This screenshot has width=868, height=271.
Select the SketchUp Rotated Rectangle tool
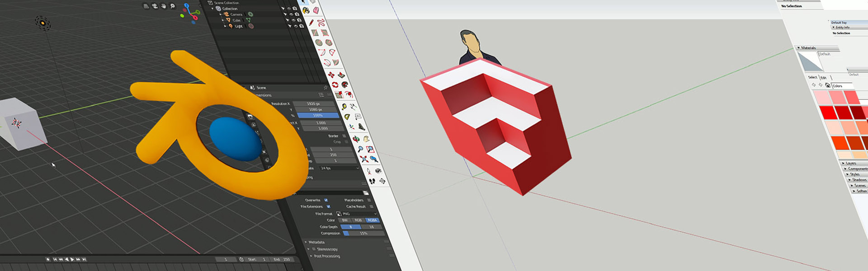(325, 33)
